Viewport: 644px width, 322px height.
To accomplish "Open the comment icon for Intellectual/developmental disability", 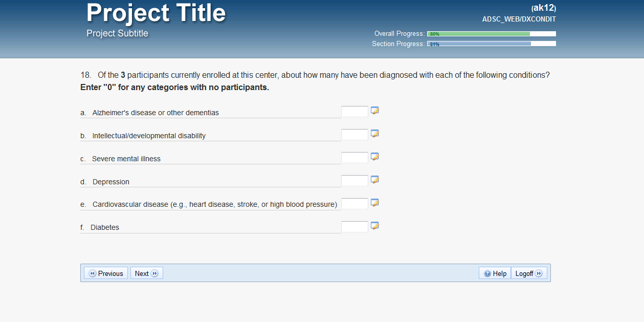I will (x=375, y=134).
